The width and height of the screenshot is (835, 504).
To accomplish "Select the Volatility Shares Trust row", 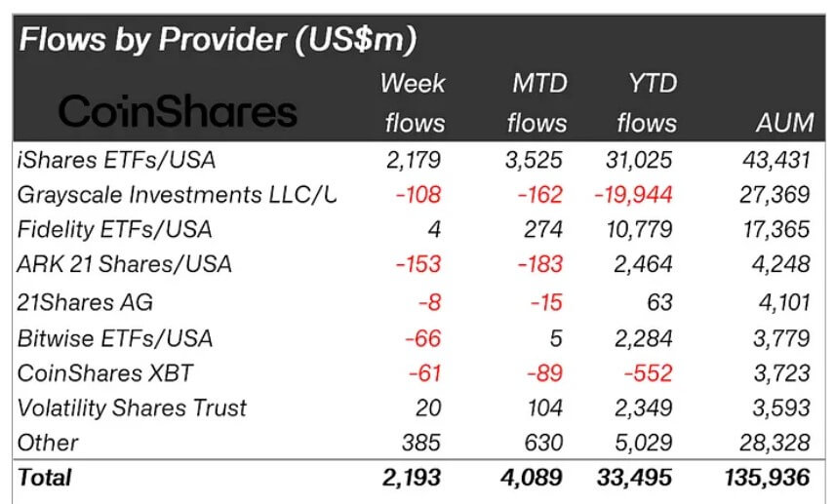I will [x=418, y=408].
